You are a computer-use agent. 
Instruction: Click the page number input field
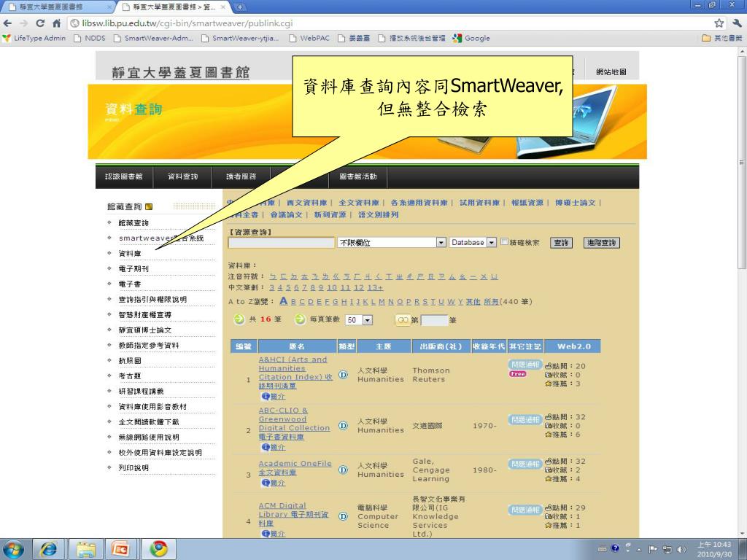tap(435, 320)
